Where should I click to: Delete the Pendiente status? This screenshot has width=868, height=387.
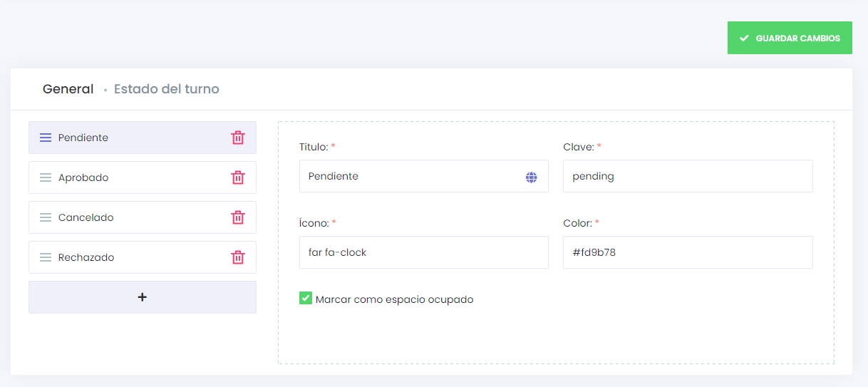point(238,138)
